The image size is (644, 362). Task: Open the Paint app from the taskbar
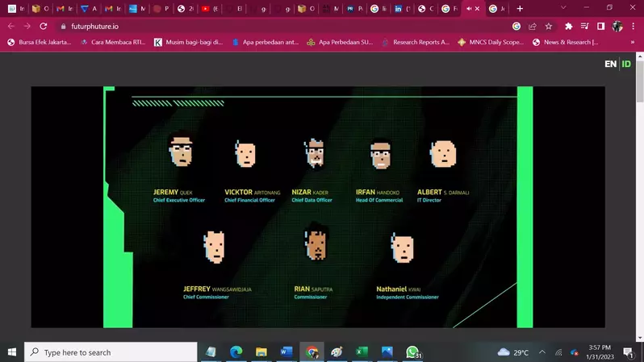point(337,352)
